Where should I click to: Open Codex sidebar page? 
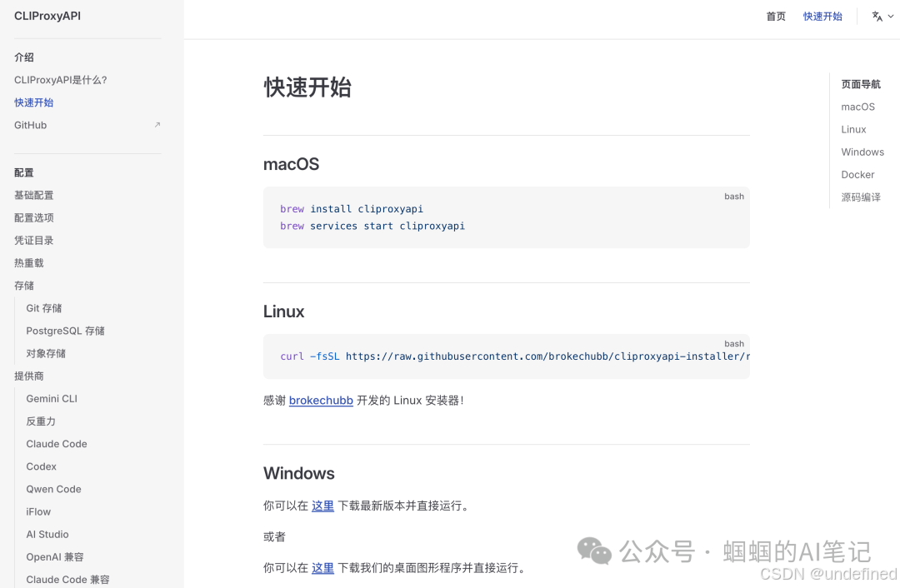[42, 466]
